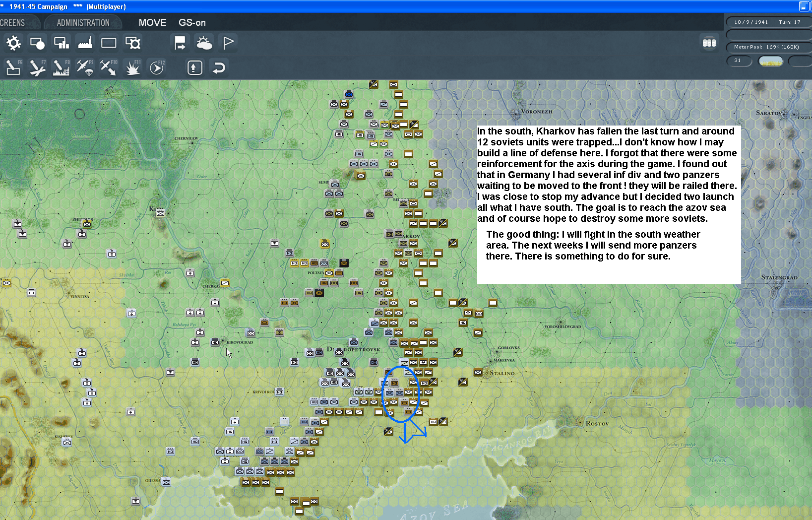The height and width of the screenshot is (520, 812).
Task: Select the F6 rail move mode
Action: point(13,67)
